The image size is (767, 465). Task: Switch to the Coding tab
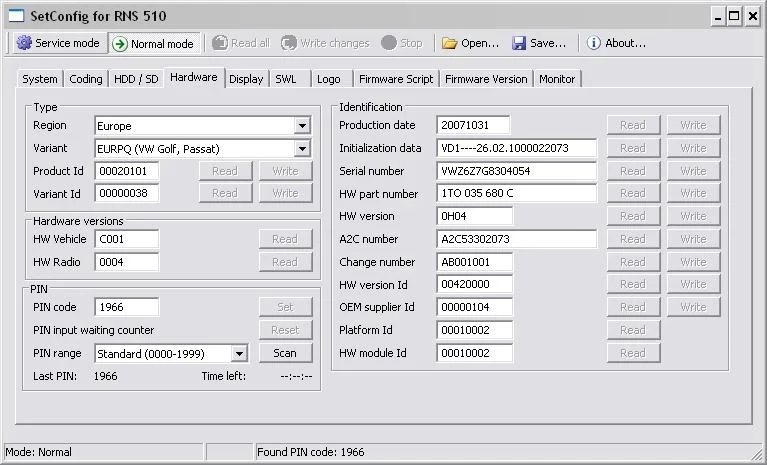pyautogui.click(x=86, y=79)
